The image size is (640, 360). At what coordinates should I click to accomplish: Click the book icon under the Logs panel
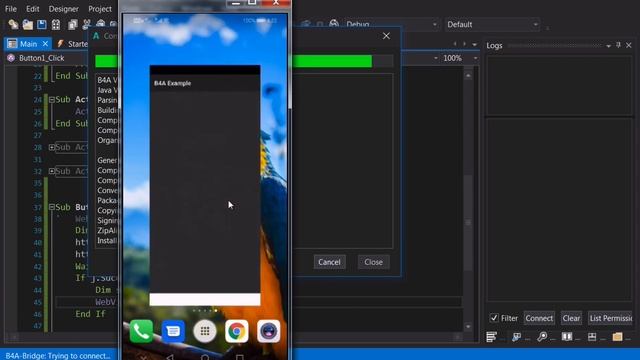tap(567, 337)
